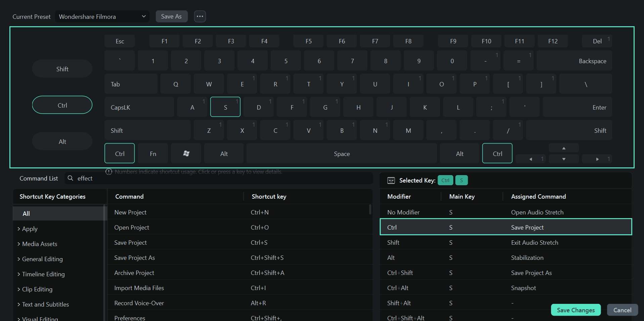644x321 pixels.
Task: Select the Open Project command row
Action: coord(240,227)
